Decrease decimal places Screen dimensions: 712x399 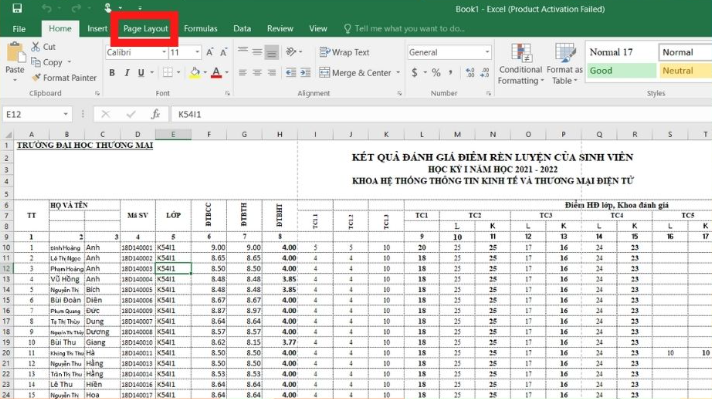485,72
